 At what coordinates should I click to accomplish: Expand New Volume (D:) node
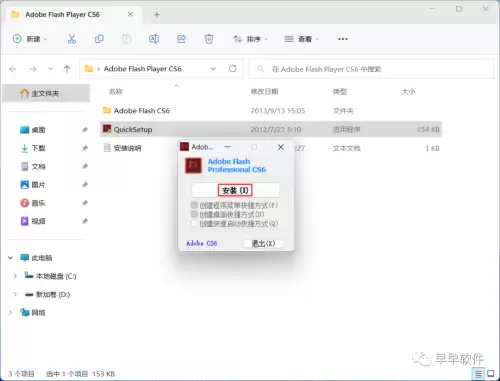tap(15, 294)
